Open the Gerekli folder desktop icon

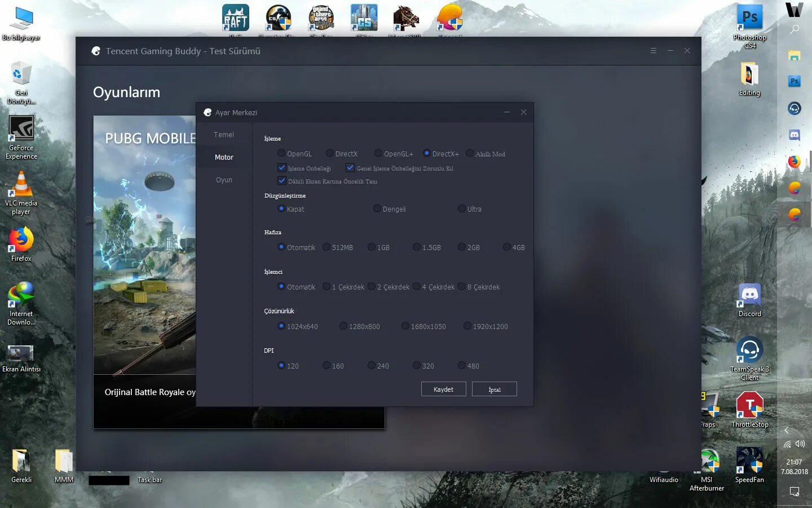[x=21, y=466]
